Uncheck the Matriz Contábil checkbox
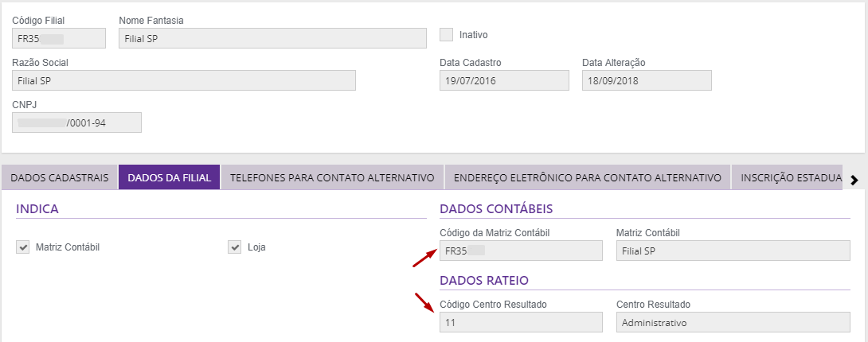The height and width of the screenshot is (342, 868). tap(22, 247)
